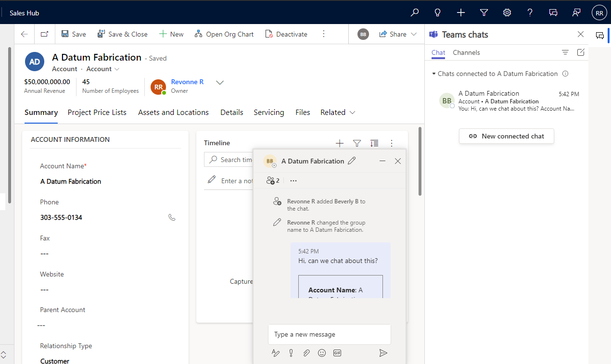Collapse Chats connected to A Datum Fabrication

pyautogui.click(x=434, y=74)
